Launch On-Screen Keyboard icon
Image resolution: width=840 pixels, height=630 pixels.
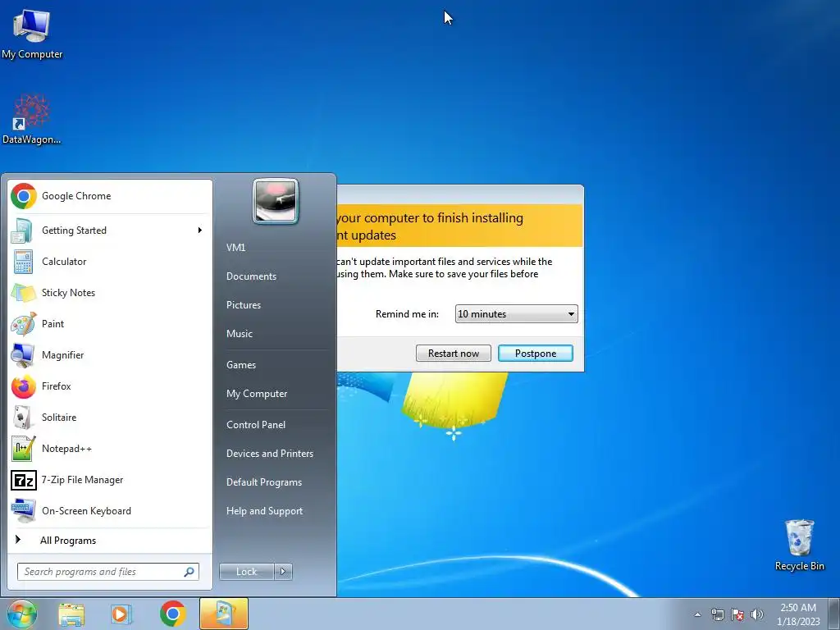pyautogui.click(x=23, y=511)
